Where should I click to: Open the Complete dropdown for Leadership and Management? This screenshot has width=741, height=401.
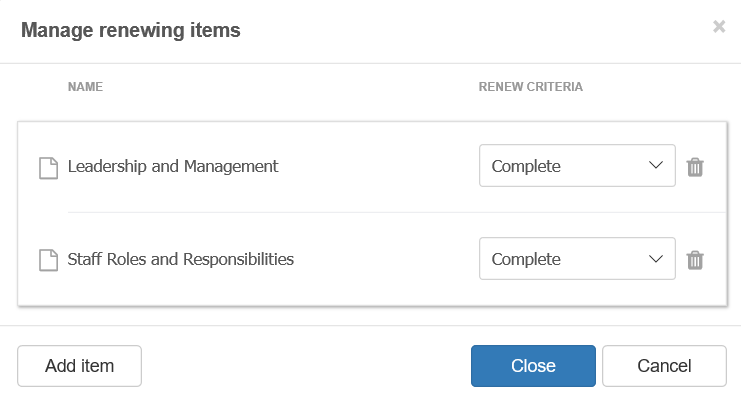(x=577, y=166)
